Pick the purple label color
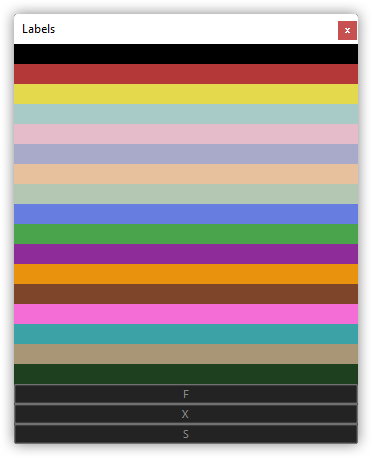The width and height of the screenshot is (372, 458). click(186, 254)
